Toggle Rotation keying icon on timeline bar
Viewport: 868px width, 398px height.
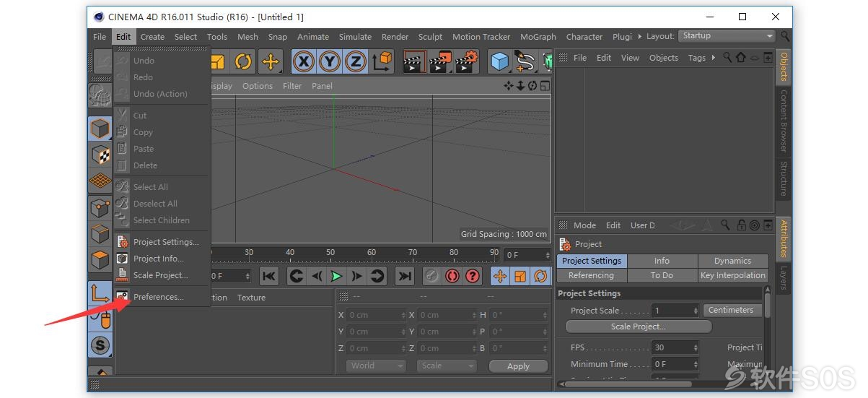(x=540, y=276)
